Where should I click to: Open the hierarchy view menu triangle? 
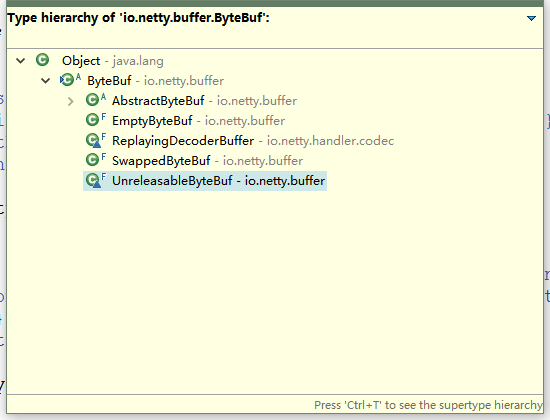pos(531,18)
